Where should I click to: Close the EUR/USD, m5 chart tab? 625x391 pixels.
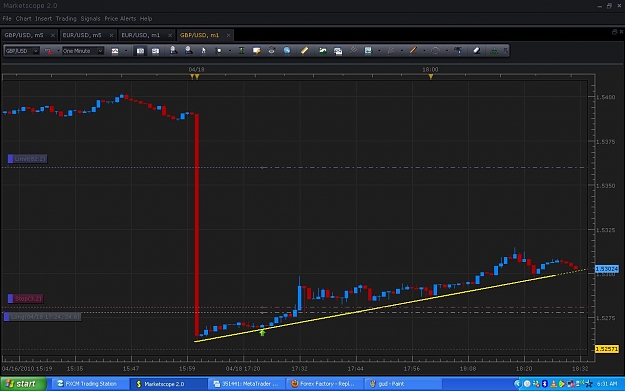click(x=111, y=35)
